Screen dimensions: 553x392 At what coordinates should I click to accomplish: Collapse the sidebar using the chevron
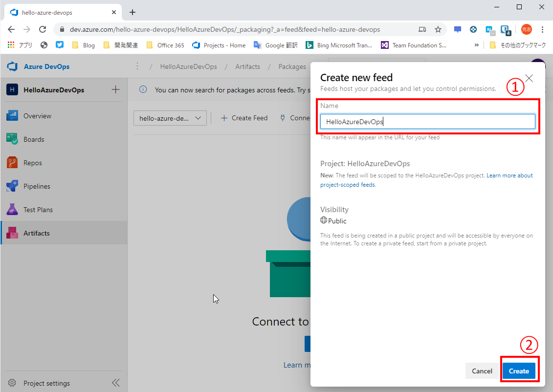tap(116, 383)
